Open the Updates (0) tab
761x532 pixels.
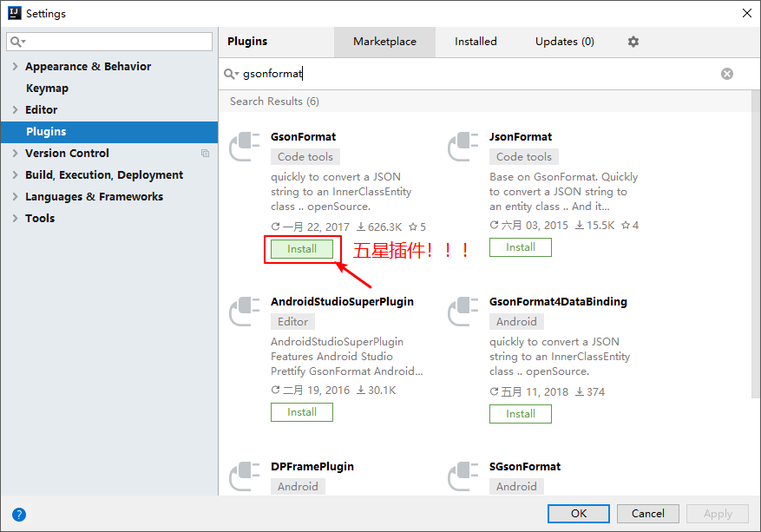564,42
